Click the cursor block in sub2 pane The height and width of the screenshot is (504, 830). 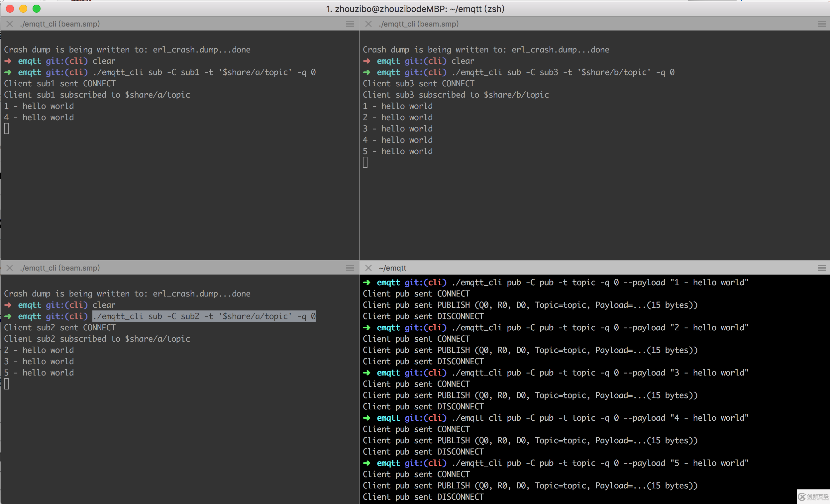click(6, 384)
